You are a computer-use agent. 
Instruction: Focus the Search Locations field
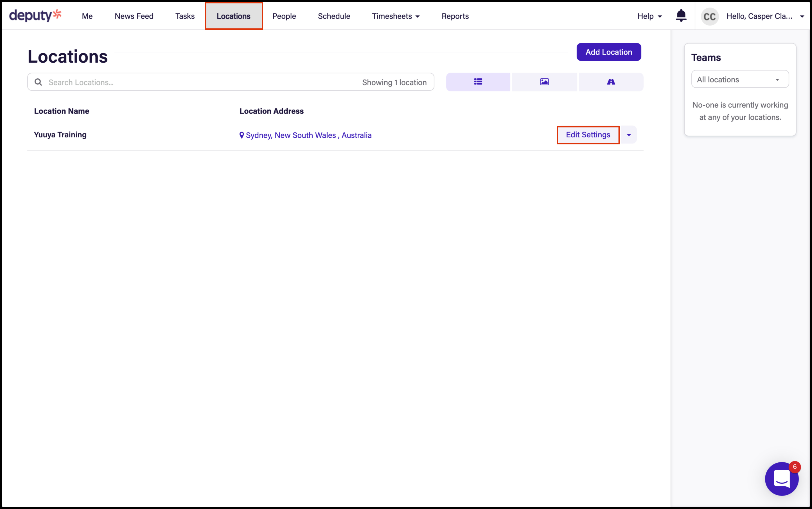(x=202, y=82)
